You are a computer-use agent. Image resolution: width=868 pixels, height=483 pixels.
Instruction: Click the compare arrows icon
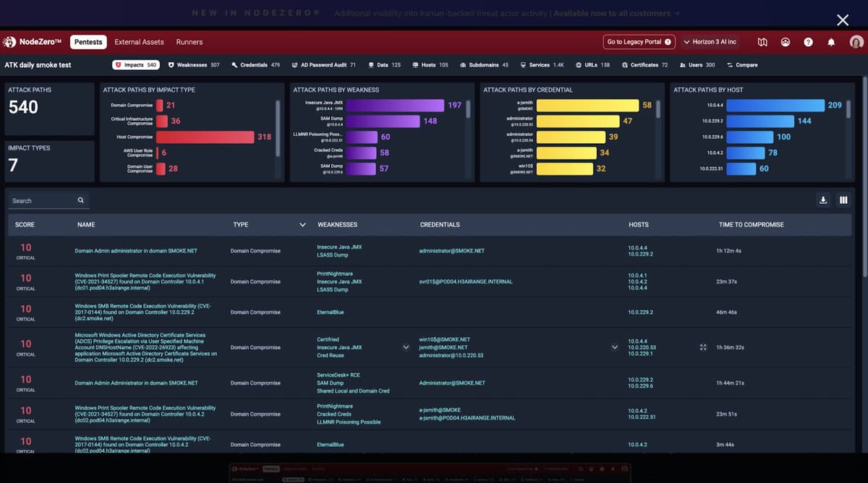730,65
